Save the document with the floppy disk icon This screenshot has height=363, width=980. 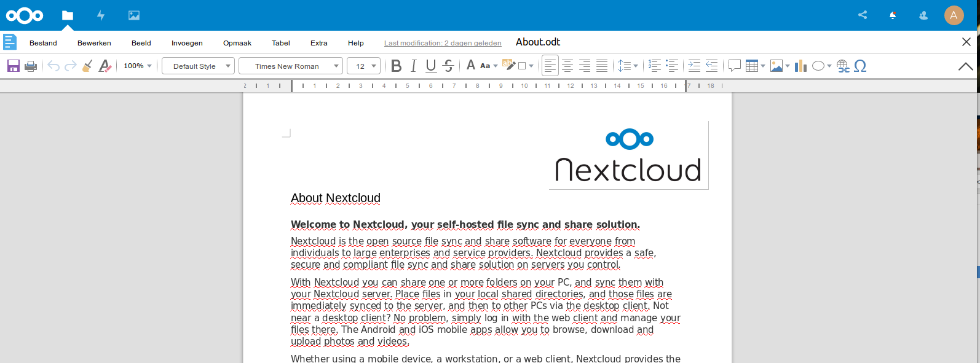coord(13,66)
